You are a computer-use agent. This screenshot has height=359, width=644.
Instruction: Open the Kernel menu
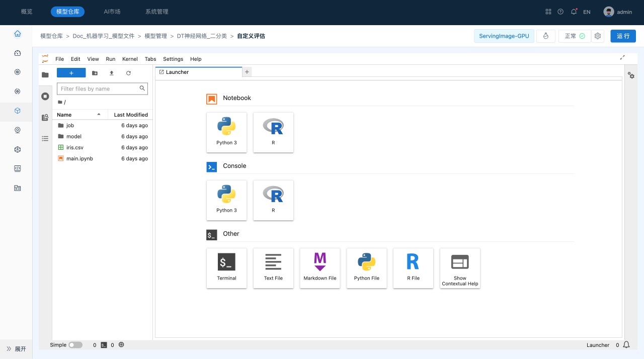click(x=130, y=59)
